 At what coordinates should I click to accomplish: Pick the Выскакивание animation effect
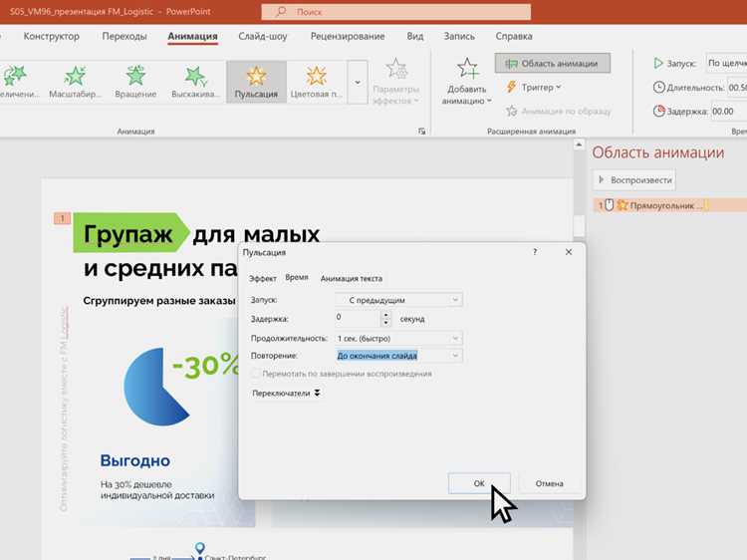196,82
